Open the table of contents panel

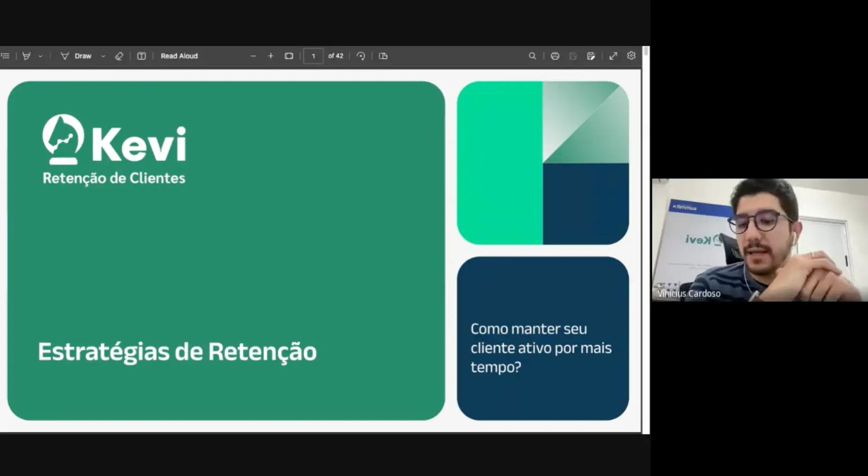(5, 56)
